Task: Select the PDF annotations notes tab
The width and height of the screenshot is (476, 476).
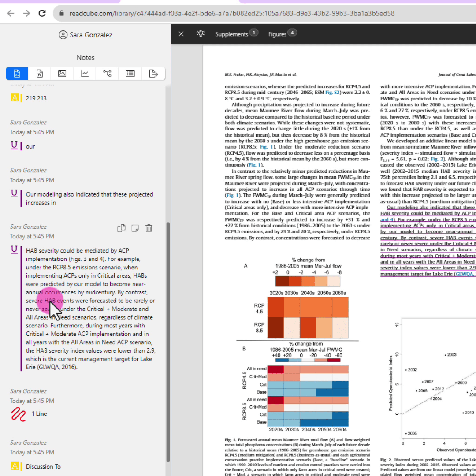Action: [x=17, y=74]
